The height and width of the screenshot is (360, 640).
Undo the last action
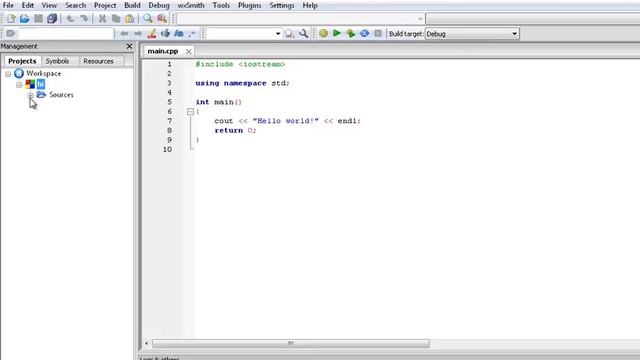[x=70, y=18]
